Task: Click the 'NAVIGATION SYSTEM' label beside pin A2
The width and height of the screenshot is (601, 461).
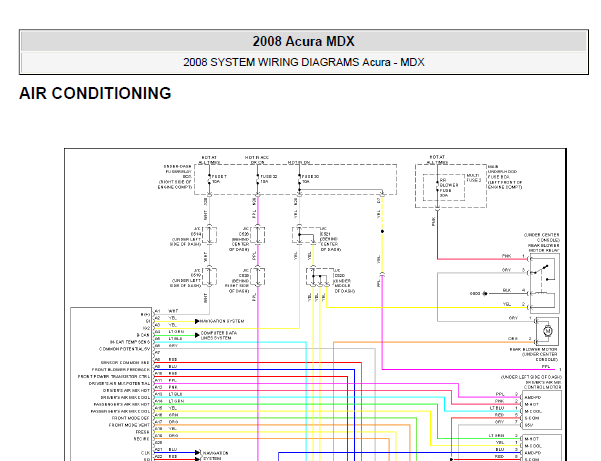Action: click(222, 321)
